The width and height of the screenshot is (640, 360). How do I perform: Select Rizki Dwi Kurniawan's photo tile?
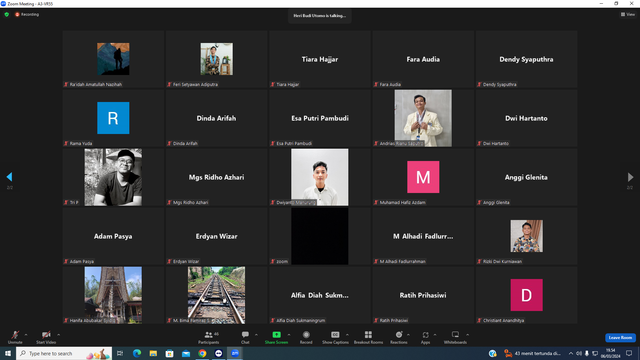point(527,236)
